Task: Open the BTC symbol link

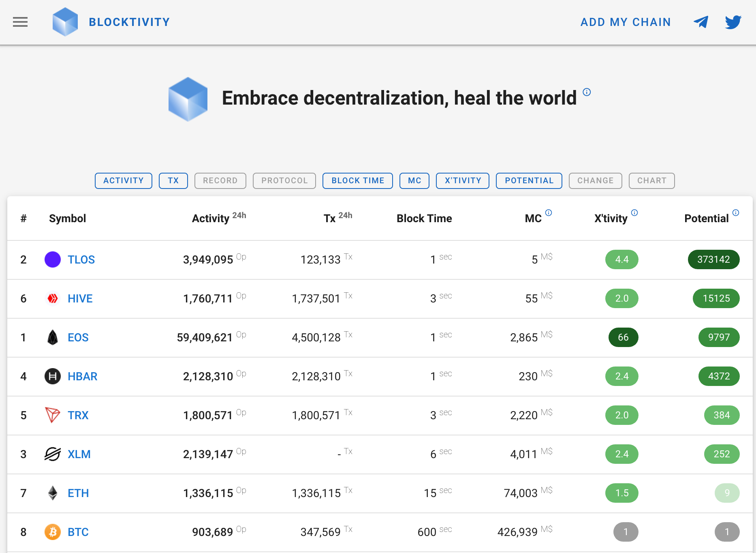Action: (78, 532)
